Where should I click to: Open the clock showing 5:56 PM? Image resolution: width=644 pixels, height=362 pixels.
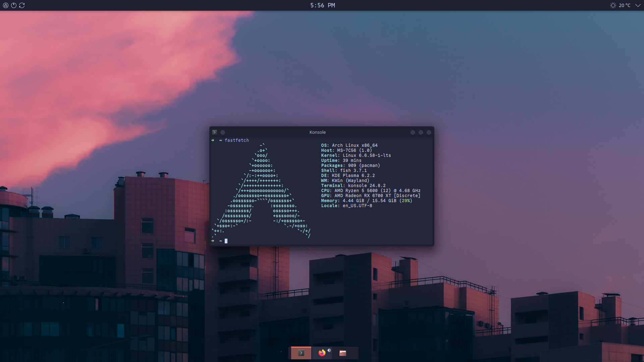pos(322,5)
